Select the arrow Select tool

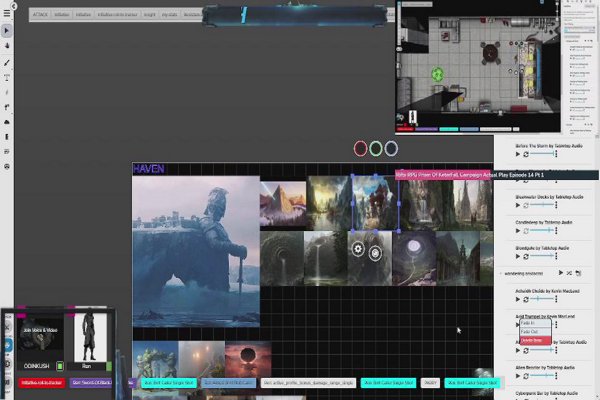click(7, 30)
